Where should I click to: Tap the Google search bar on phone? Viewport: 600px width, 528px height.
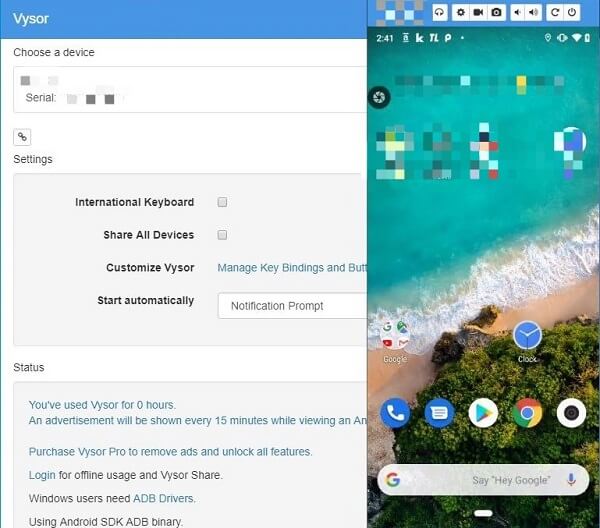pos(470,480)
